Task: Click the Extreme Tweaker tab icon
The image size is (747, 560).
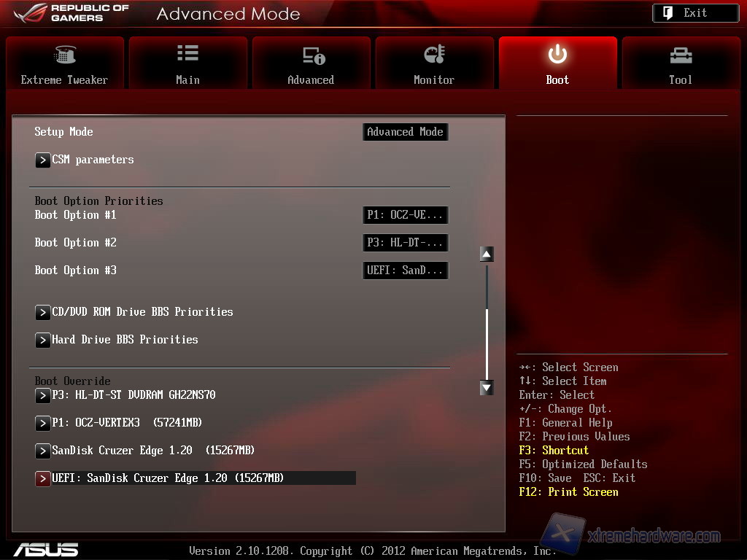Action: point(65,55)
